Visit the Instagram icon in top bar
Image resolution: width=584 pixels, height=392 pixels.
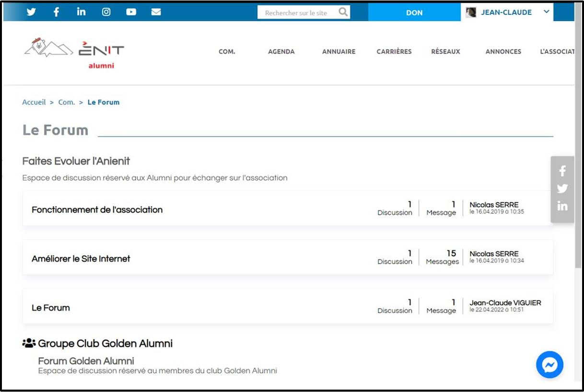(x=106, y=12)
